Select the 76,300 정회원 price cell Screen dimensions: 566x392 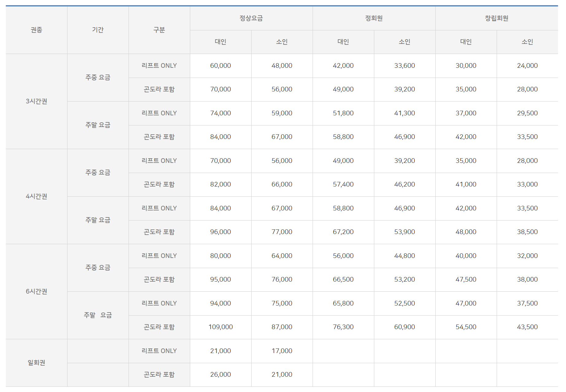pos(343,327)
